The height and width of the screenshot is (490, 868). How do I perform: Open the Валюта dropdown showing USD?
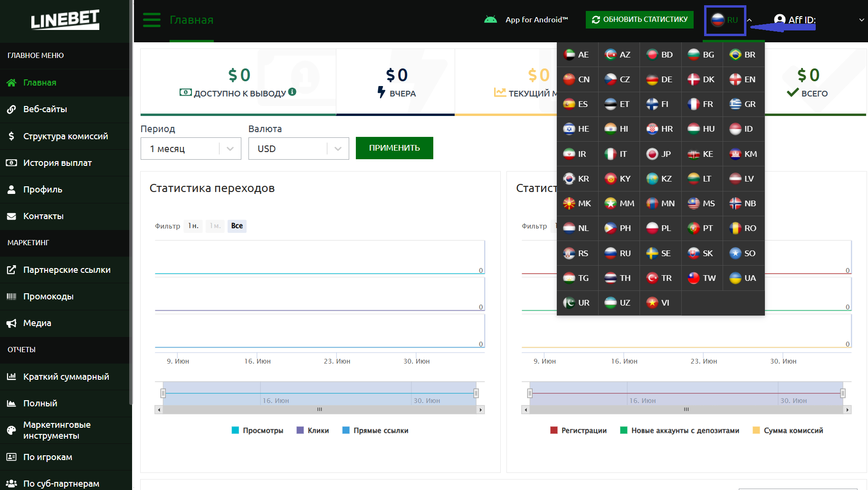coord(299,149)
